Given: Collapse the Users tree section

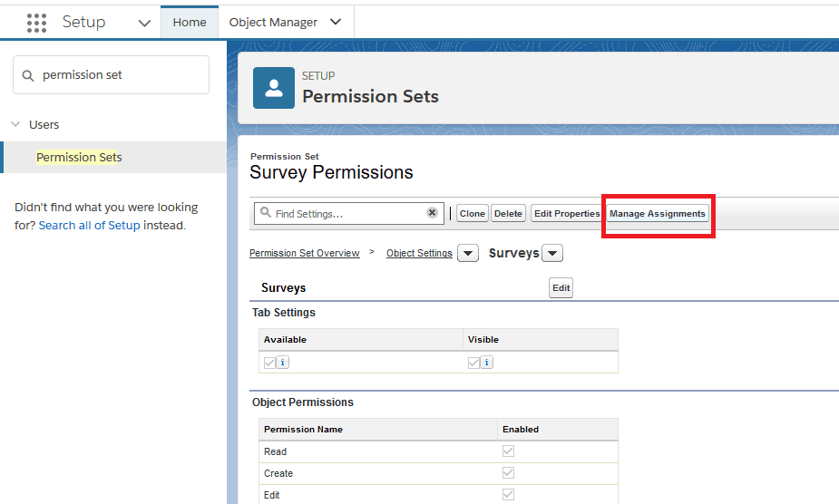Looking at the screenshot, I should pyautogui.click(x=16, y=124).
